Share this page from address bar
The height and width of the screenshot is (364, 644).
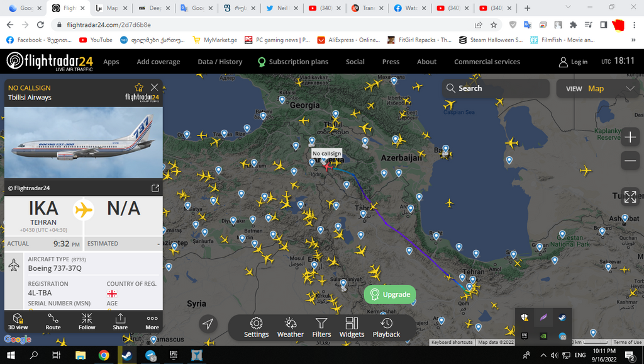479,25
